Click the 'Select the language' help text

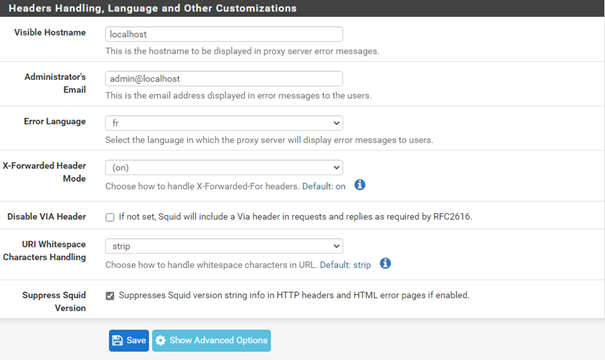click(x=269, y=140)
